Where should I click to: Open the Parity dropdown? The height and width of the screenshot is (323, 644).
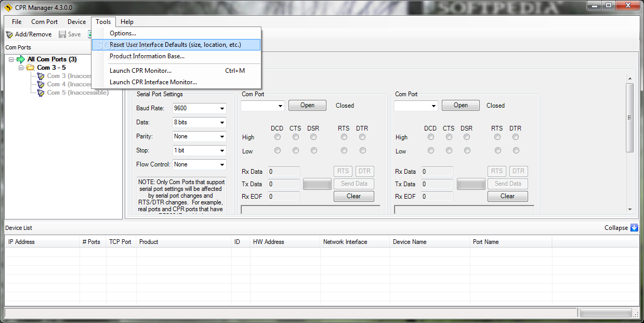[x=222, y=136]
